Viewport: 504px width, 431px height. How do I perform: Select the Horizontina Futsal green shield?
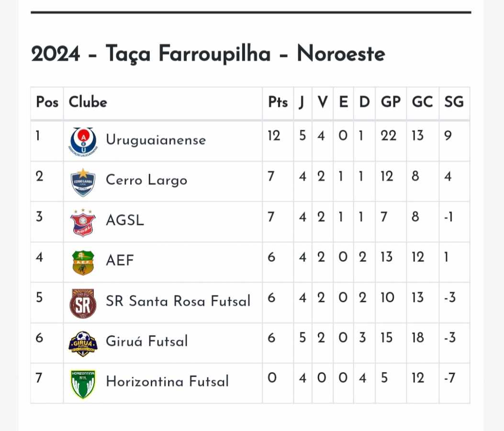[83, 384]
